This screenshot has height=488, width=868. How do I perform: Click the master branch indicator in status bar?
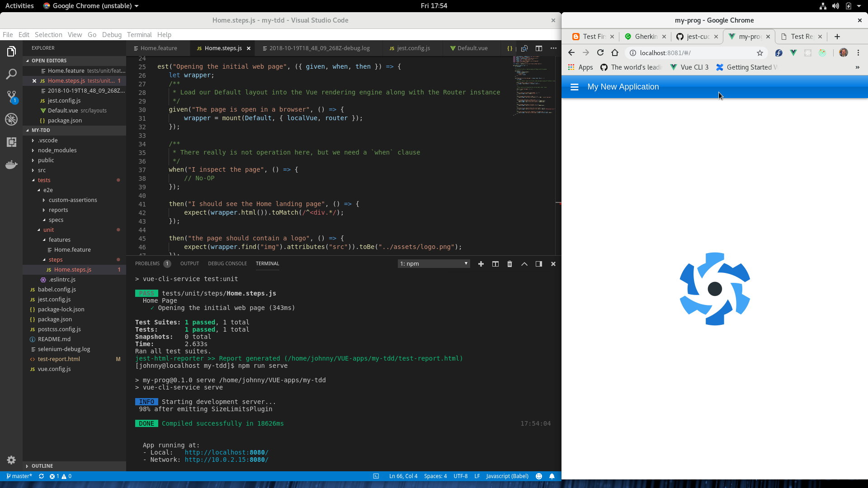(x=19, y=476)
